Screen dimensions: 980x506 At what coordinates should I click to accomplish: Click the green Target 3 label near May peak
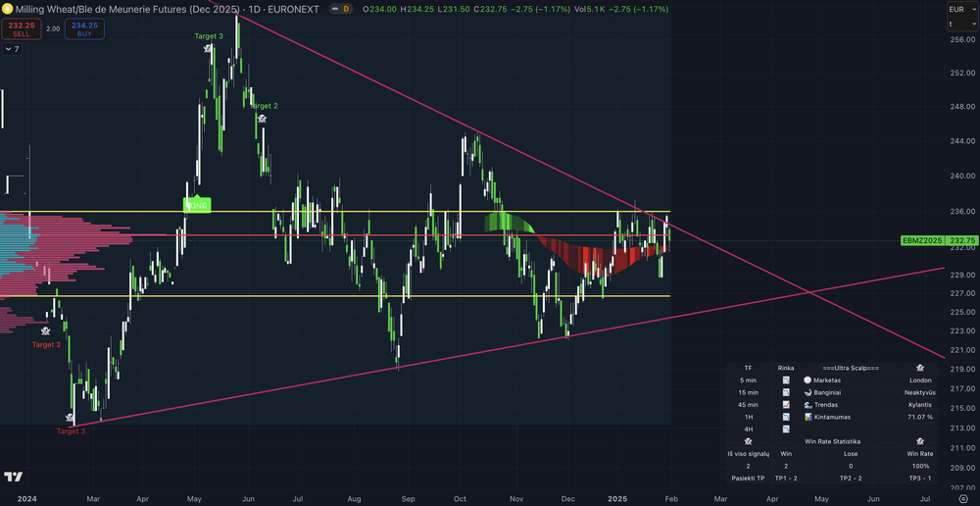coord(208,36)
